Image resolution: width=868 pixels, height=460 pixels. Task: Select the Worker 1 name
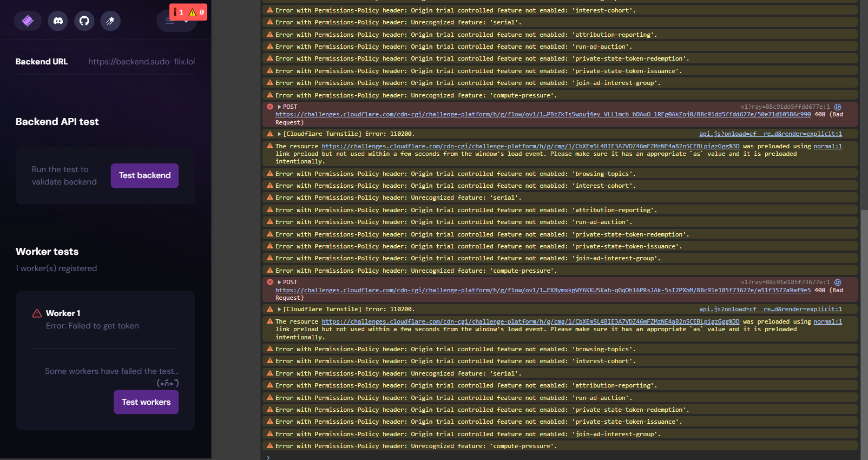63,313
